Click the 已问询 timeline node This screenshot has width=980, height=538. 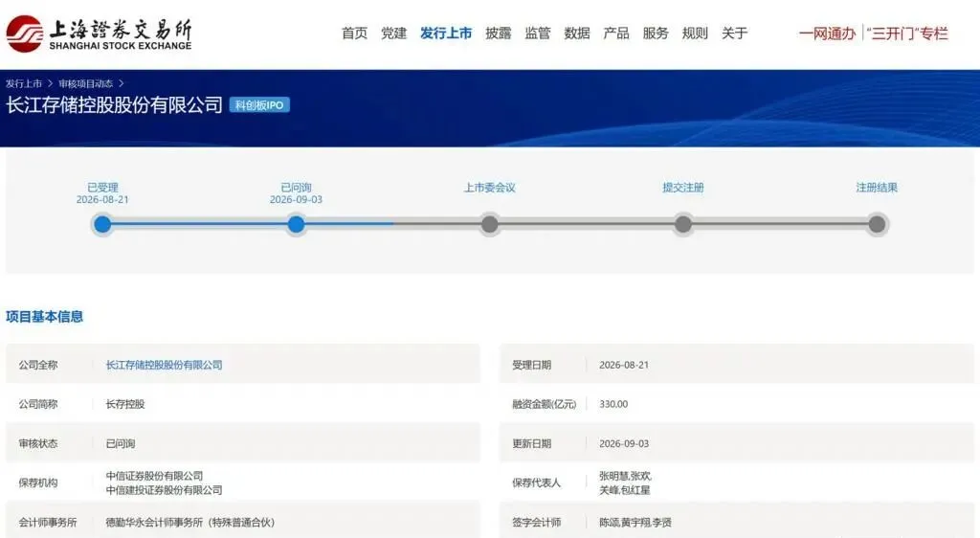(297, 224)
